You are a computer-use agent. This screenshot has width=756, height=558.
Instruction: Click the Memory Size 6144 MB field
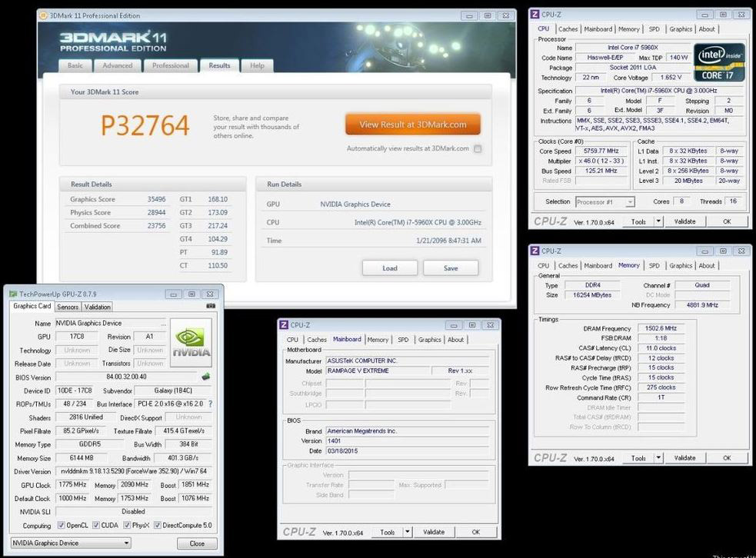(x=82, y=458)
